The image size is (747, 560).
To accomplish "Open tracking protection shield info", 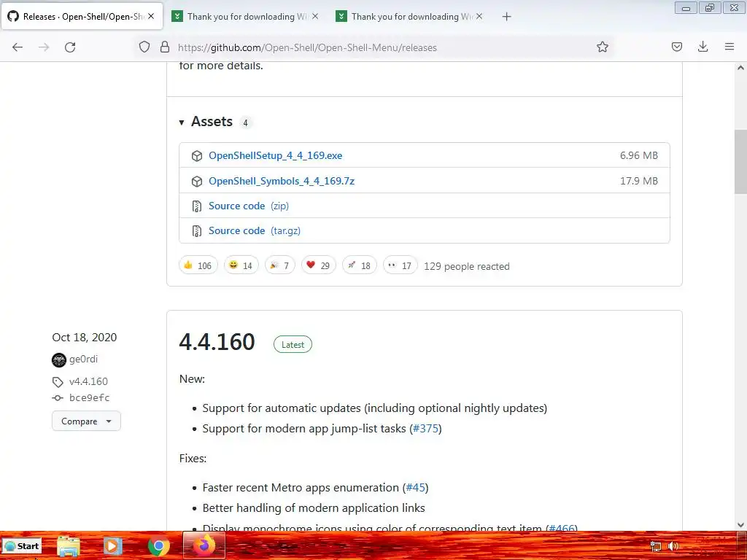I will coord(144,47).
